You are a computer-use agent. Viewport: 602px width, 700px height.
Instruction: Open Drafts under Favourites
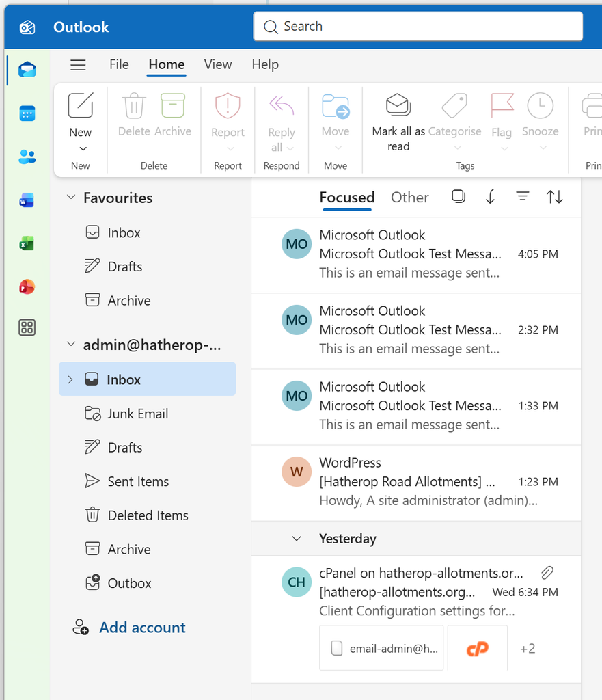point(148,267)
